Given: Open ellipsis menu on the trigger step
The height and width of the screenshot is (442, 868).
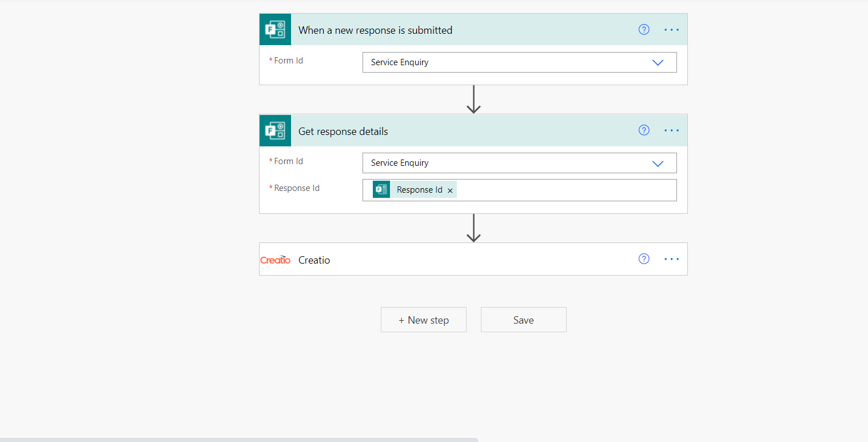Looking at the screenshot, I should pyautogui.click(x=671, y=30).
